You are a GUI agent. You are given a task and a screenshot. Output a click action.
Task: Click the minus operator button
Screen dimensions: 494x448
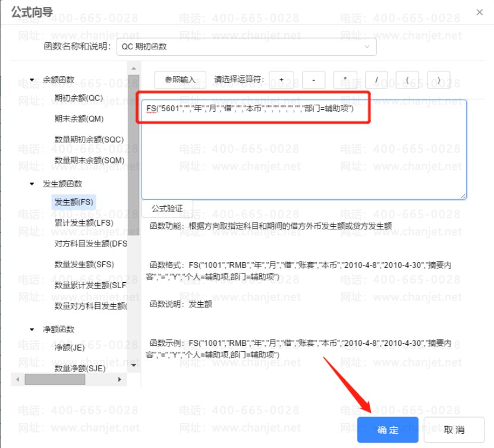tap(313, 80)
